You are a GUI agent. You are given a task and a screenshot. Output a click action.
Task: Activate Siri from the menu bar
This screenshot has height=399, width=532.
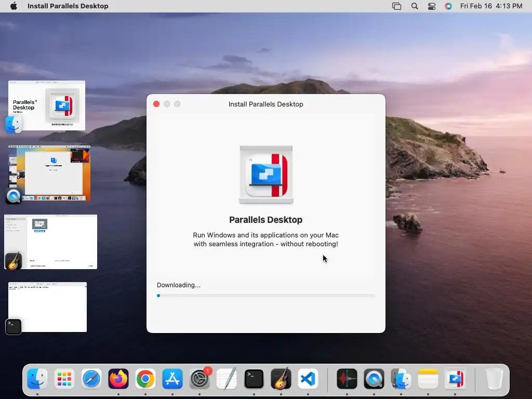click(448, 6)
